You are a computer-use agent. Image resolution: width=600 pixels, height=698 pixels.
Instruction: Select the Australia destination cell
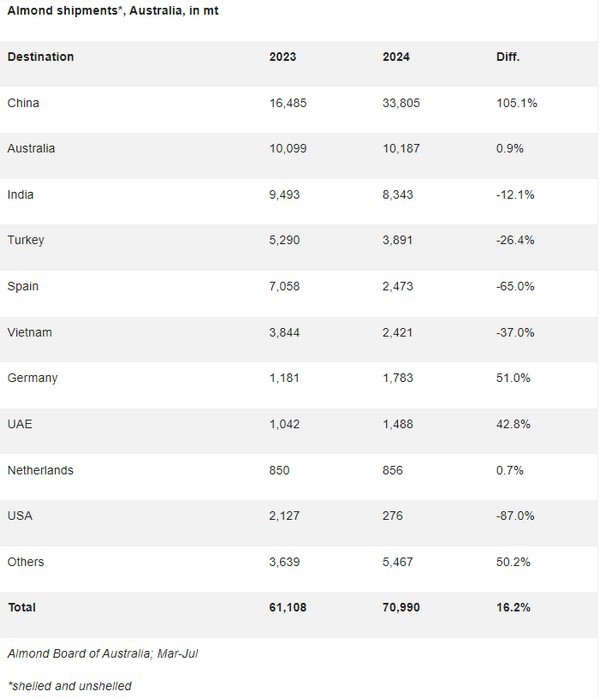click(x=30, y=149)
